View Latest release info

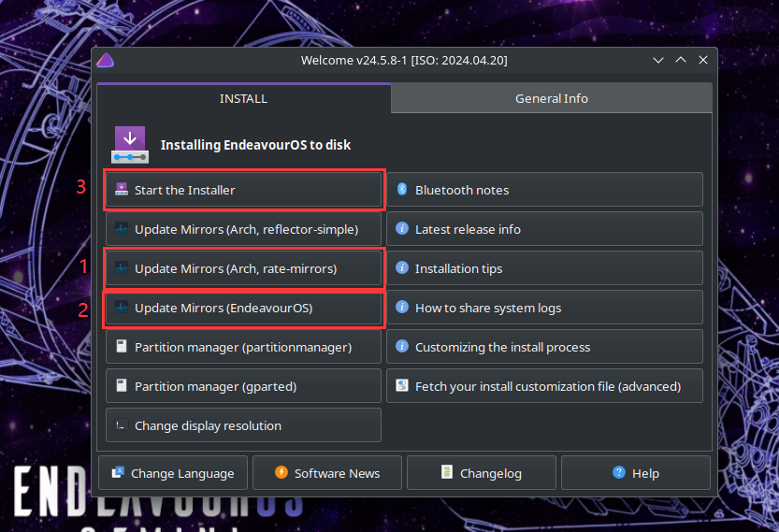tap(544, 229)
